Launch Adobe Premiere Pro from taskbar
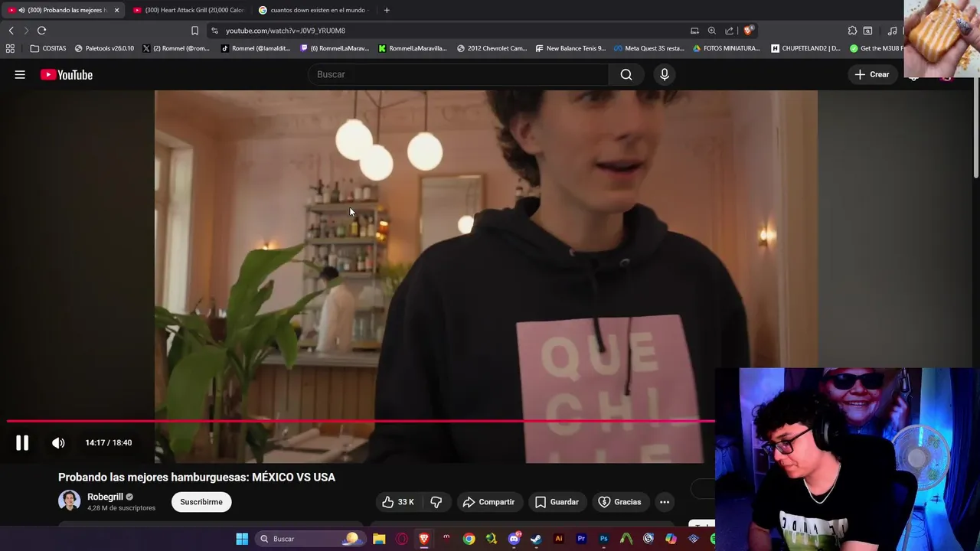The height and width of the screenshot is (551, 980). pos(581,539)
